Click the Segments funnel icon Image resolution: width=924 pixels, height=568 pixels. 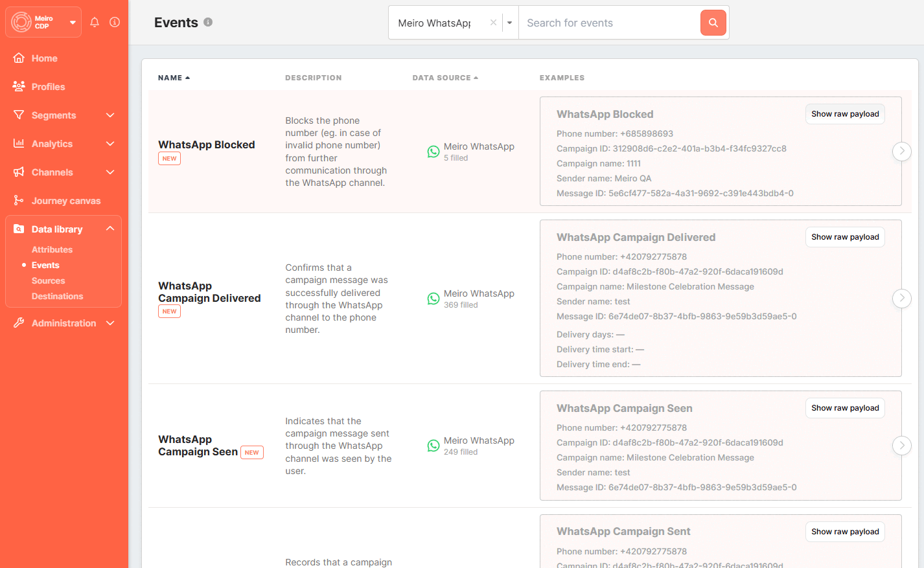click(x=19, y=115)
